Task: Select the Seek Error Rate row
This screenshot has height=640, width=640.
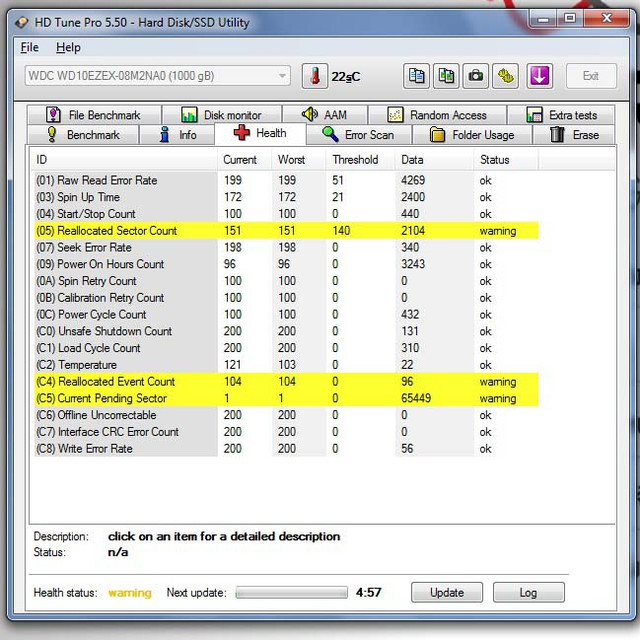Action: (x=286, y=247)
